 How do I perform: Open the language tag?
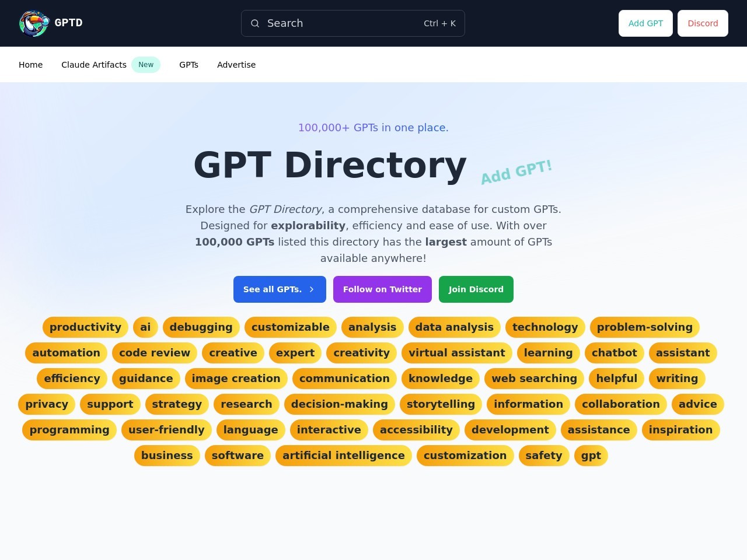[251, 430]
